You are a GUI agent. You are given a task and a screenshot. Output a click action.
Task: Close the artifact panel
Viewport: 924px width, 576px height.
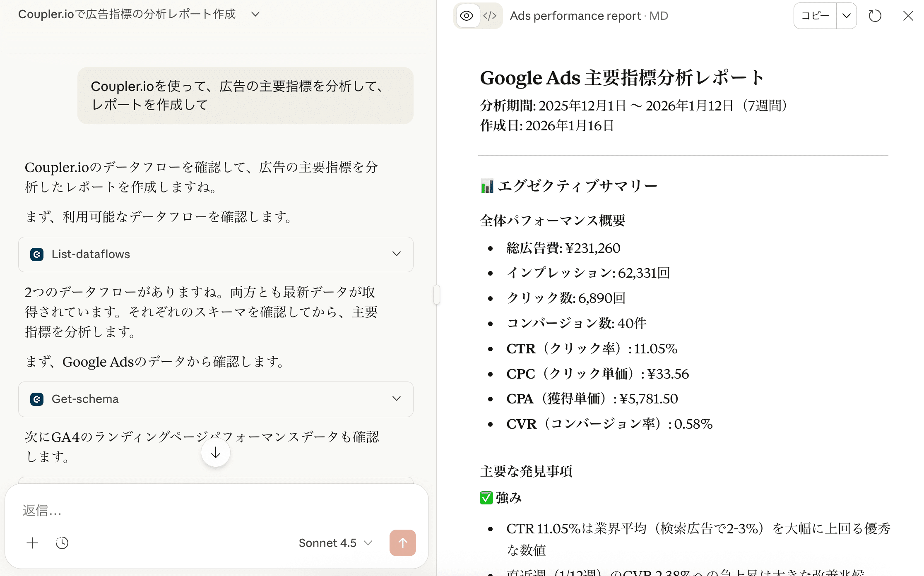coord(908,16)
